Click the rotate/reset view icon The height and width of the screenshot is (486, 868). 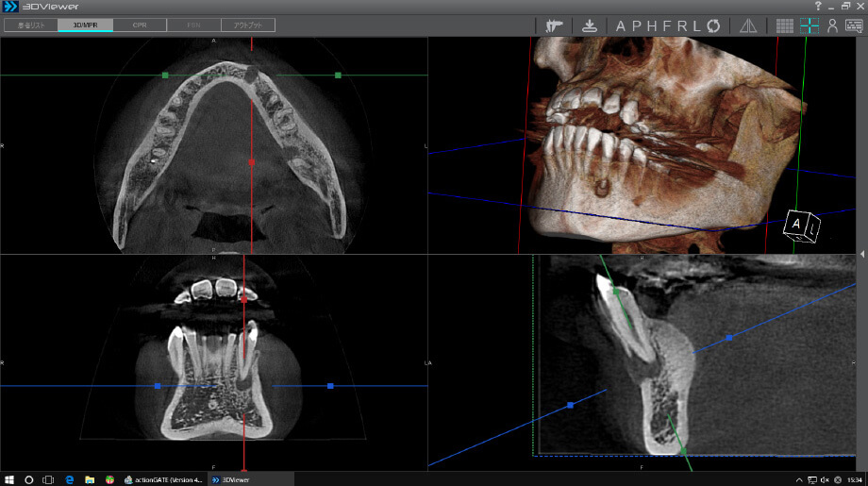(712, 25)
